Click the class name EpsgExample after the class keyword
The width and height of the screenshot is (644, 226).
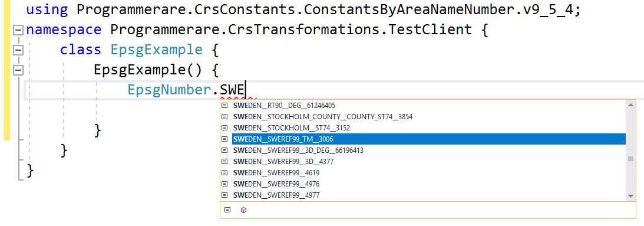coord(157,50)
